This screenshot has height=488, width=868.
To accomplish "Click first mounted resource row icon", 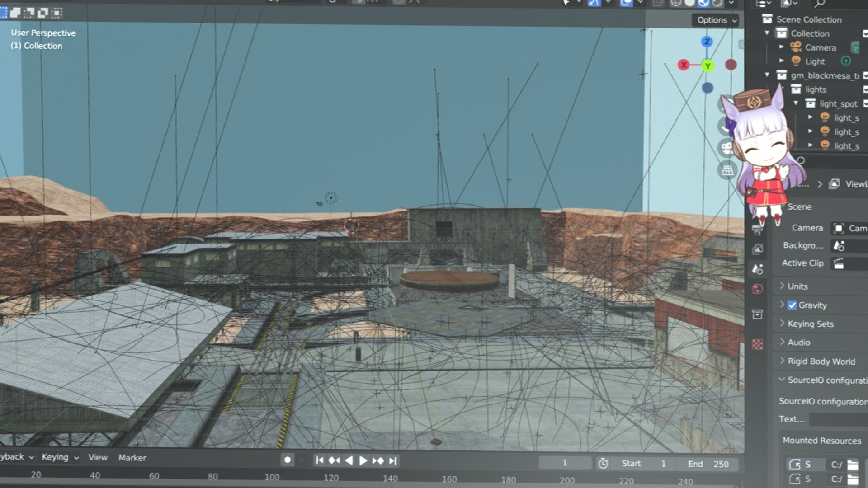I will [x=795, y=465].
